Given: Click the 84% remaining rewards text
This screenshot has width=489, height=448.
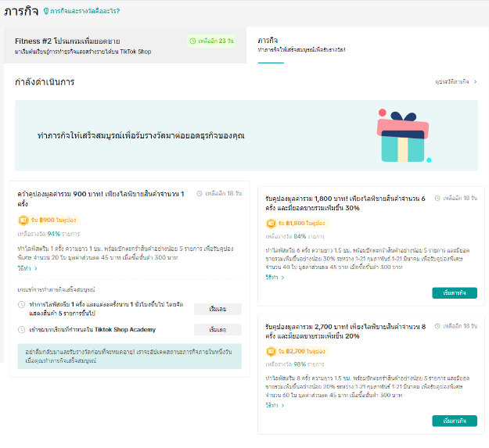Looking at the screenshot, I should [x=295, y=236].
